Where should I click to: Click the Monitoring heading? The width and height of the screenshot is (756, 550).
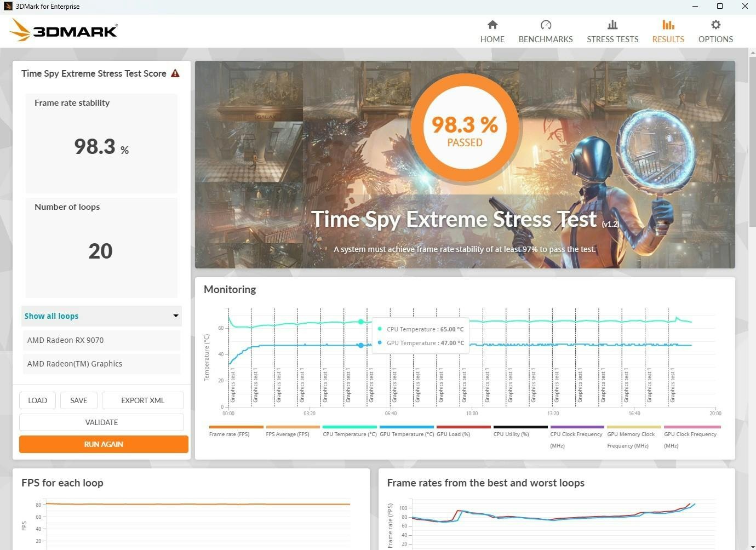point(230,290)
